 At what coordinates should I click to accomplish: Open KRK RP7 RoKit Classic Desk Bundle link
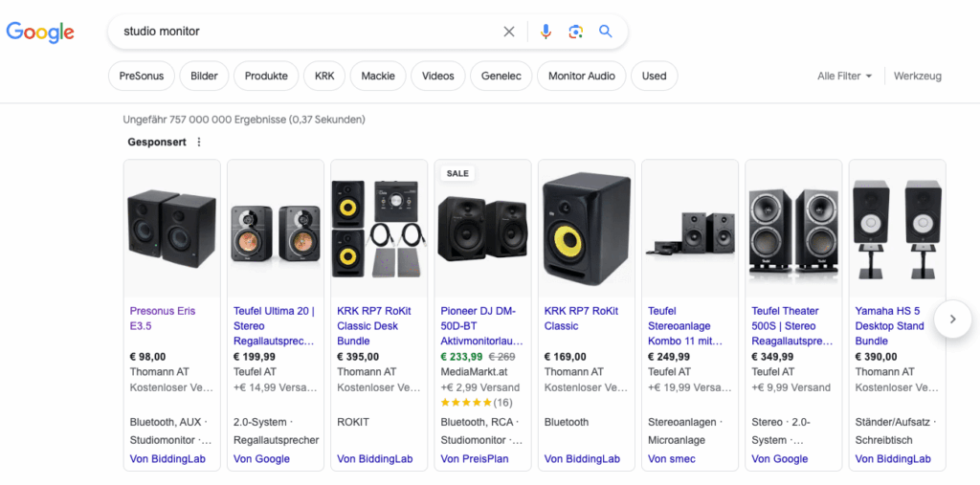(374, 325)
